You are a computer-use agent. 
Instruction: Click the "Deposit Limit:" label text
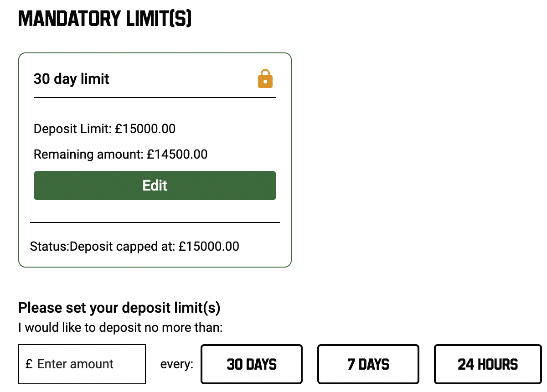tap(72, 129)
